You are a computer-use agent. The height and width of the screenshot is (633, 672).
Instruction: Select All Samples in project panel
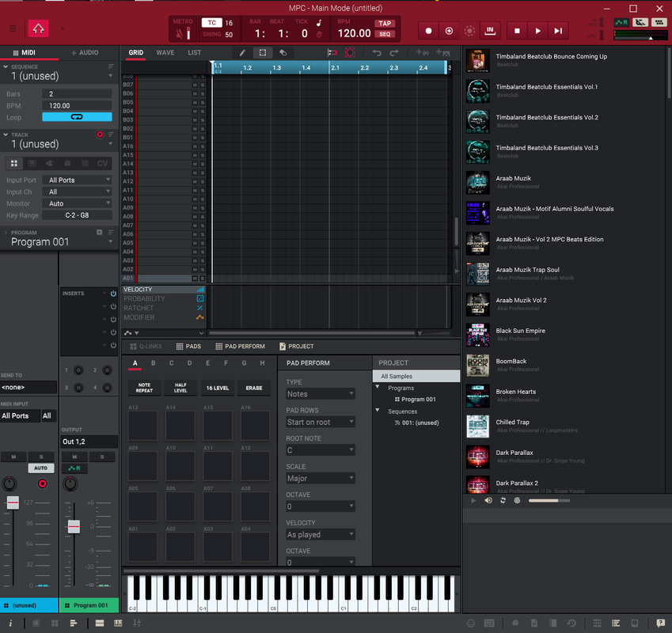[x=416, y=377]
